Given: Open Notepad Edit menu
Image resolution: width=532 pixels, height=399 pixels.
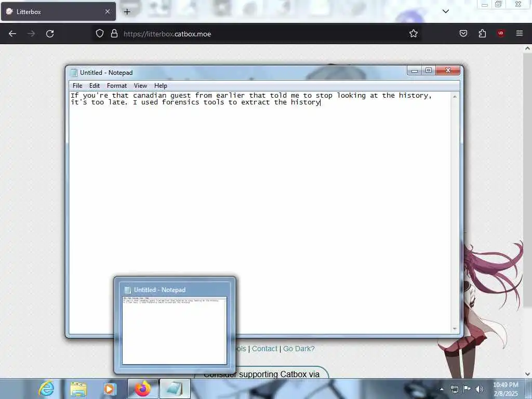Looking at the screenshot, I should [x=95, y=86].
